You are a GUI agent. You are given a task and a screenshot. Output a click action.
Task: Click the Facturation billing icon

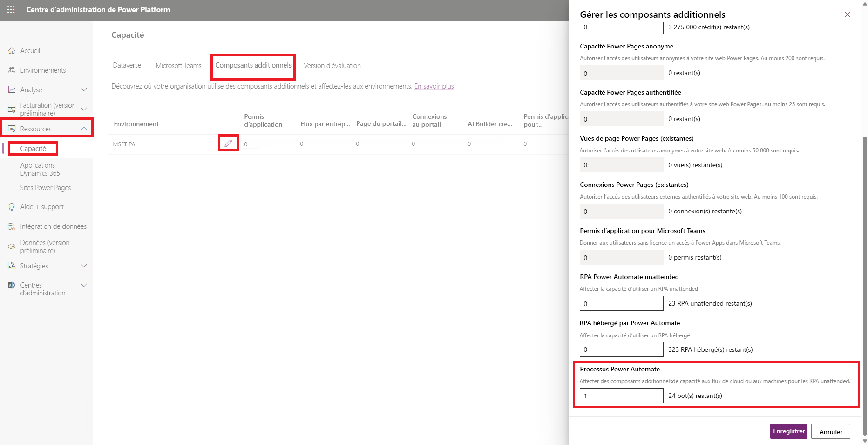pos(12,109)
